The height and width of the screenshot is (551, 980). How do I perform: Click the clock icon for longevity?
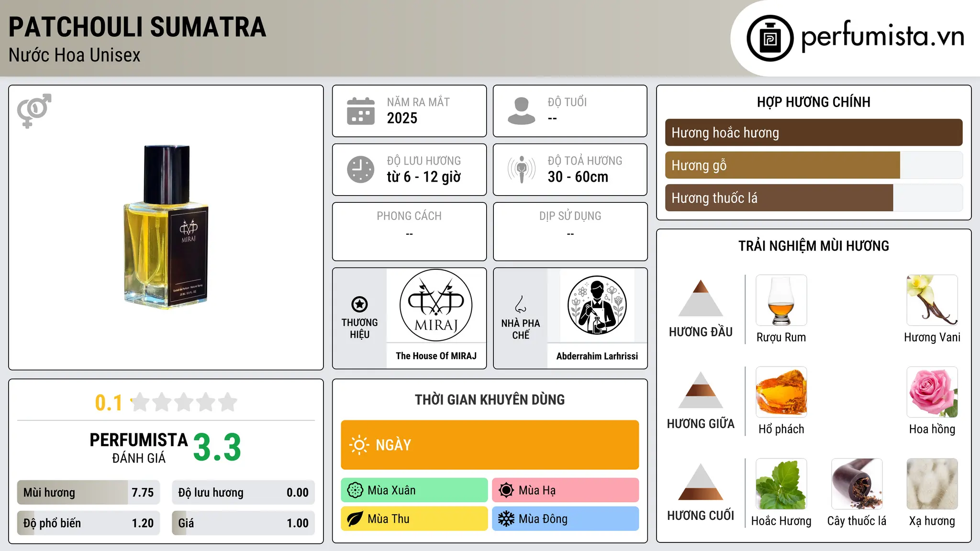pos(361,169)
